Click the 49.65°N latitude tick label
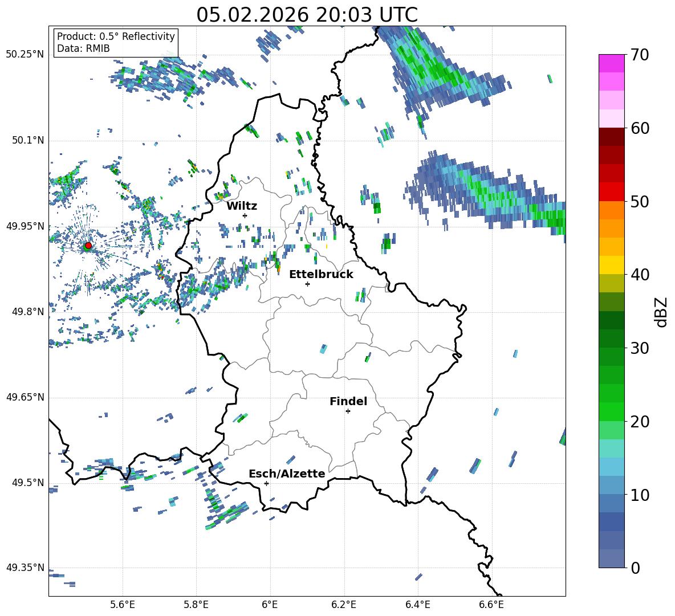This screenshot has height=616, width=675. pos(25,397)
